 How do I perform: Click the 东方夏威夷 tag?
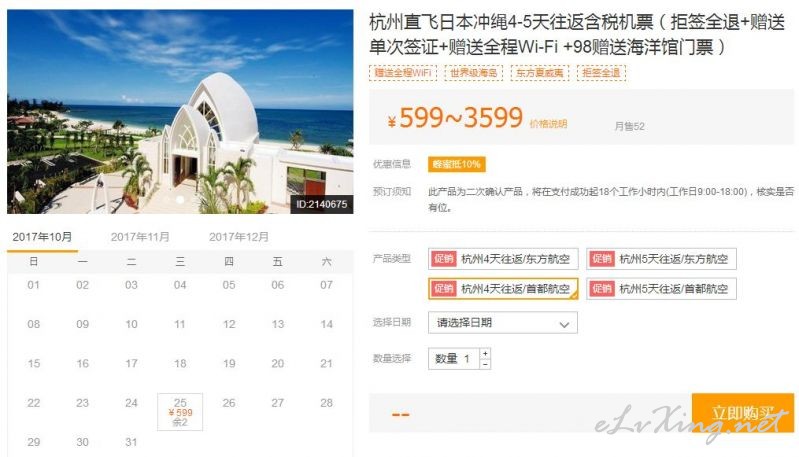pyautogui.click(x=540, y=73)
